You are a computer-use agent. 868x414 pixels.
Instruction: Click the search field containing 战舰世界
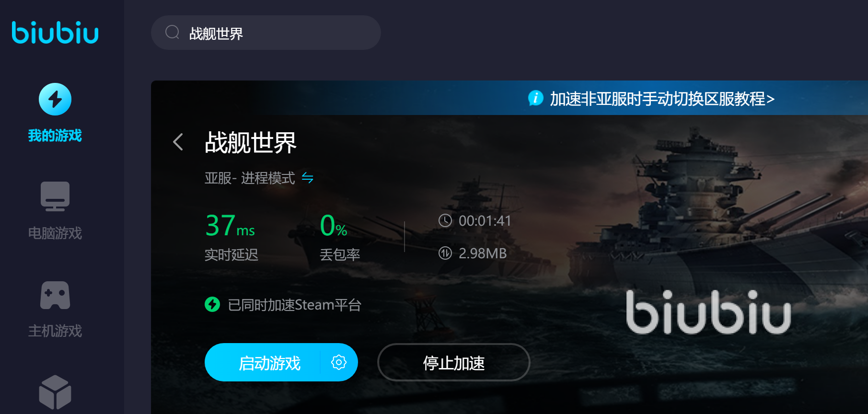tap(266, 33)
